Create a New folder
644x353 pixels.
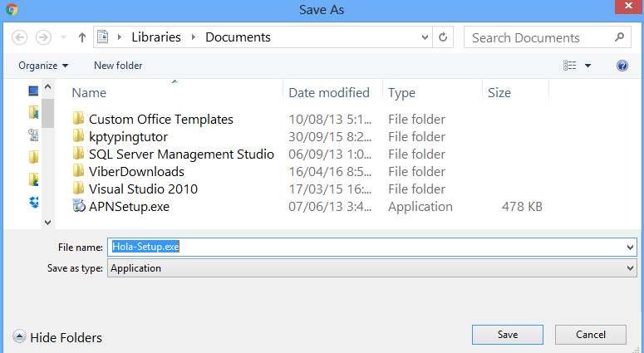pyautogui.click(x=118, y=66)
